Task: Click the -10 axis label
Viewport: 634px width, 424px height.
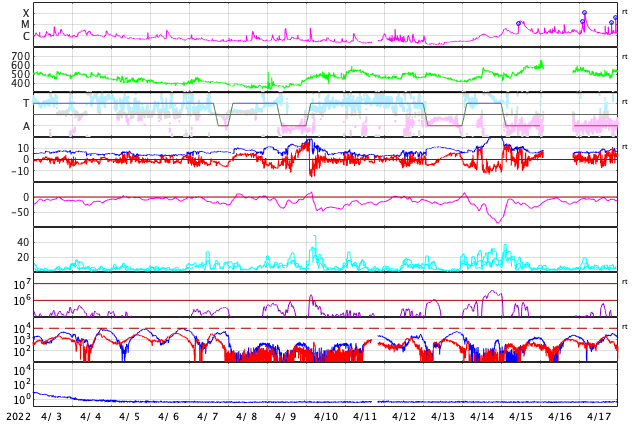Action: pyautogui.click(x=21, y=171)
